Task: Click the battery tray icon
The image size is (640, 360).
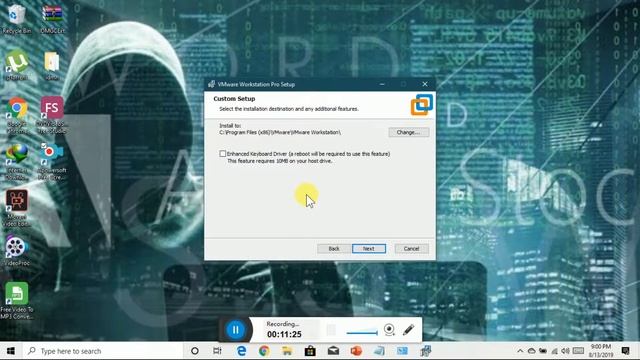Action: coord(543,351)
